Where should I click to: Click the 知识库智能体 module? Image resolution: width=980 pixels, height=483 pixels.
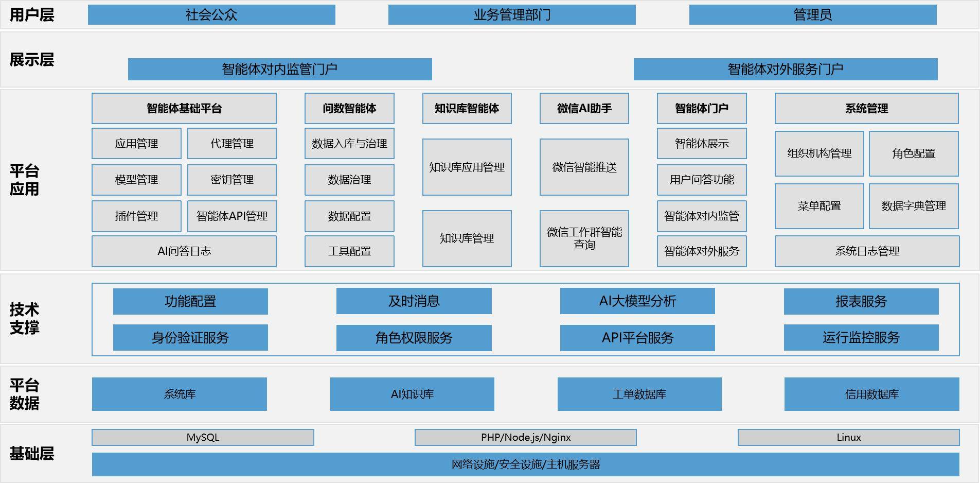tap(467, 108)
